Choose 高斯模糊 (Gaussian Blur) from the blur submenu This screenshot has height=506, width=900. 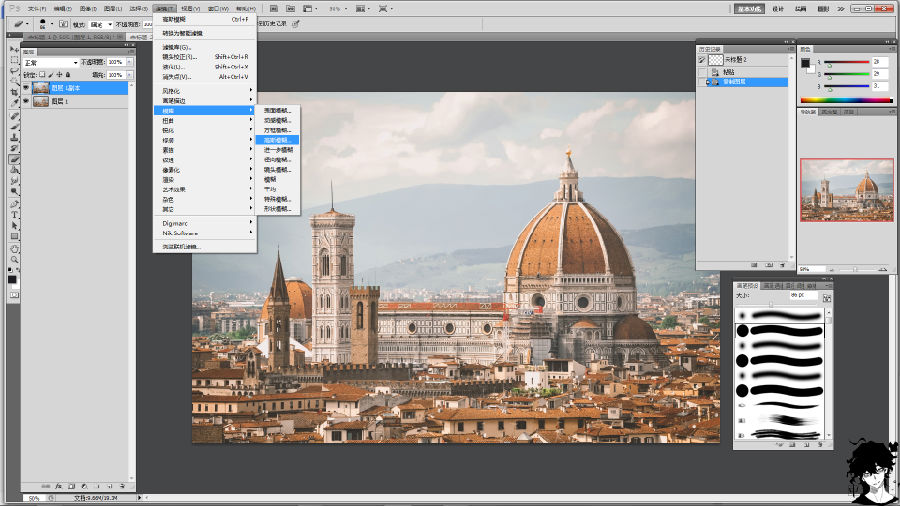(x=275, y=140)
